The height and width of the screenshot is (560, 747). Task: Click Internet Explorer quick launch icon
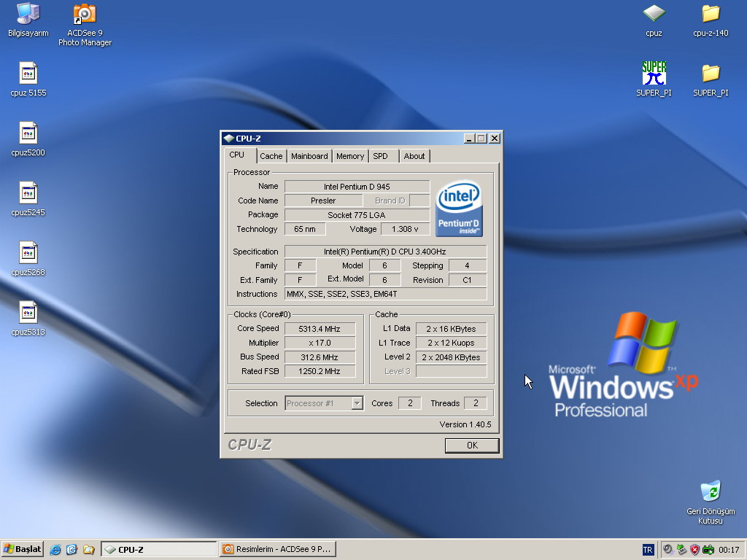click(x=55, y=550)
